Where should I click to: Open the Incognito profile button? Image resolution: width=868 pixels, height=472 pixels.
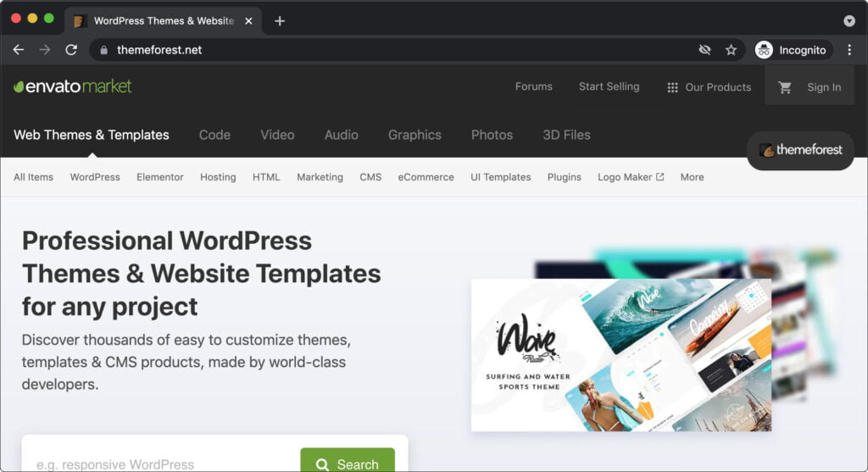[793, 50]
